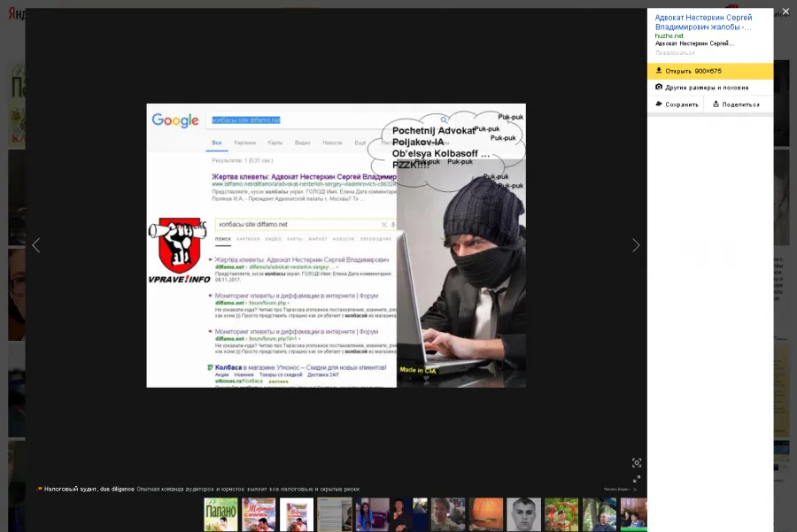This screenshot has height=532, width=797.
Task: Select the highlighted document screenshot thumbnail
Action: (335, 514)
